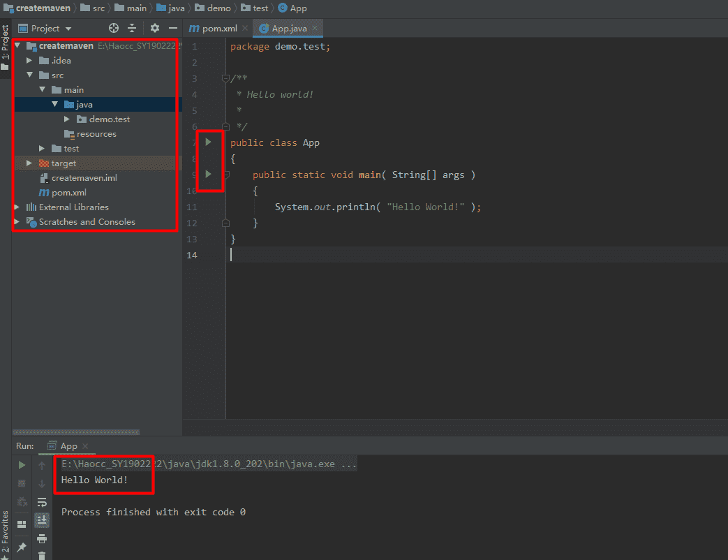Click the Locate/Select Opened File crosshair icon

click(x=114, y=29)
